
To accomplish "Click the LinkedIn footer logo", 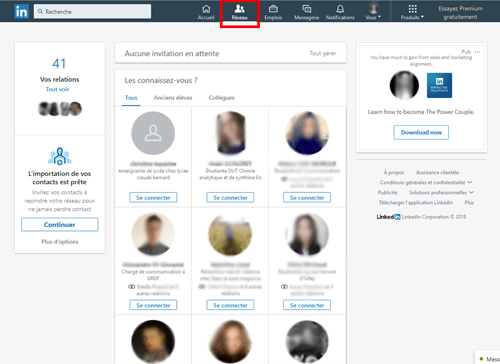I will pos(389,217).
